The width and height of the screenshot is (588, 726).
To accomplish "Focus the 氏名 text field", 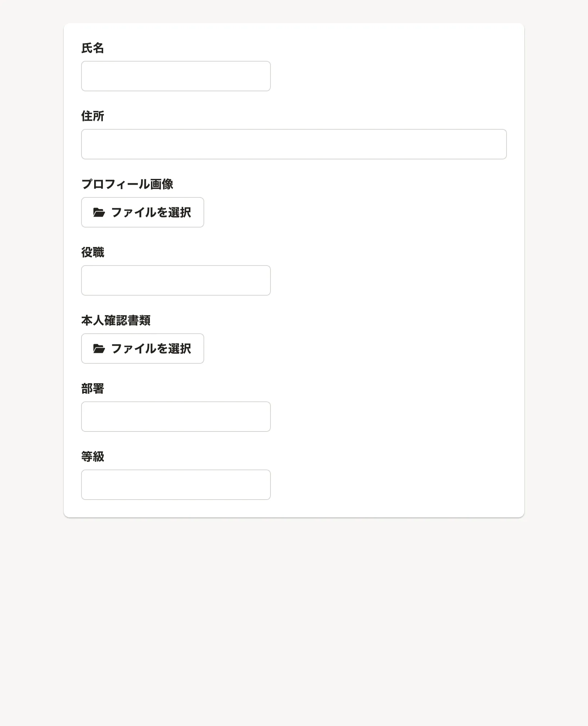I will (176, 76).
